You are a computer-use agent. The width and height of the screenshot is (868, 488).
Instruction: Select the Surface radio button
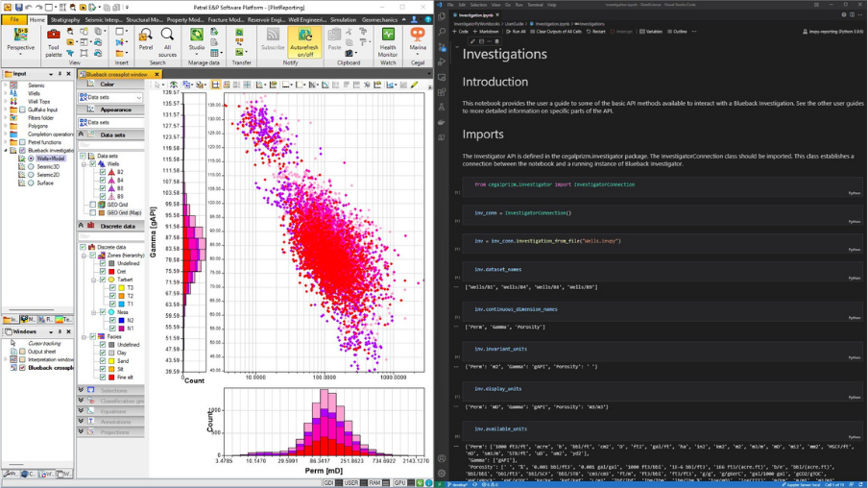(31, 183)
